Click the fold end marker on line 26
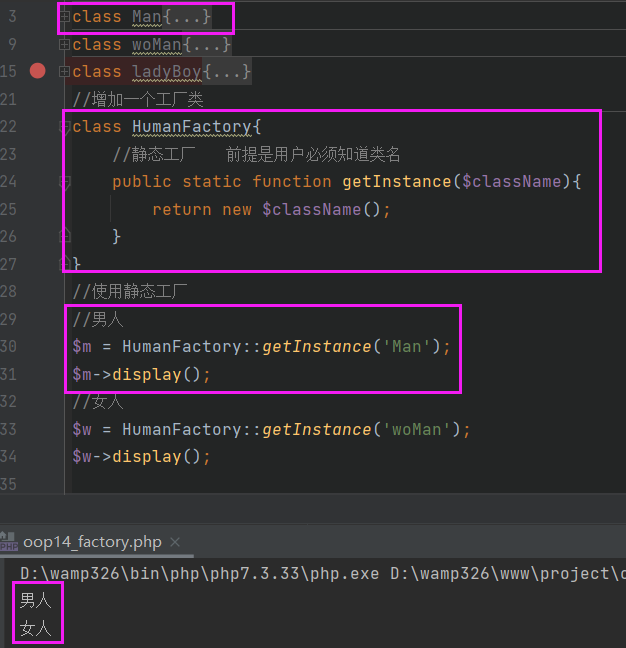The height and width of the screenshot is (648, 626). pos(64,236)
